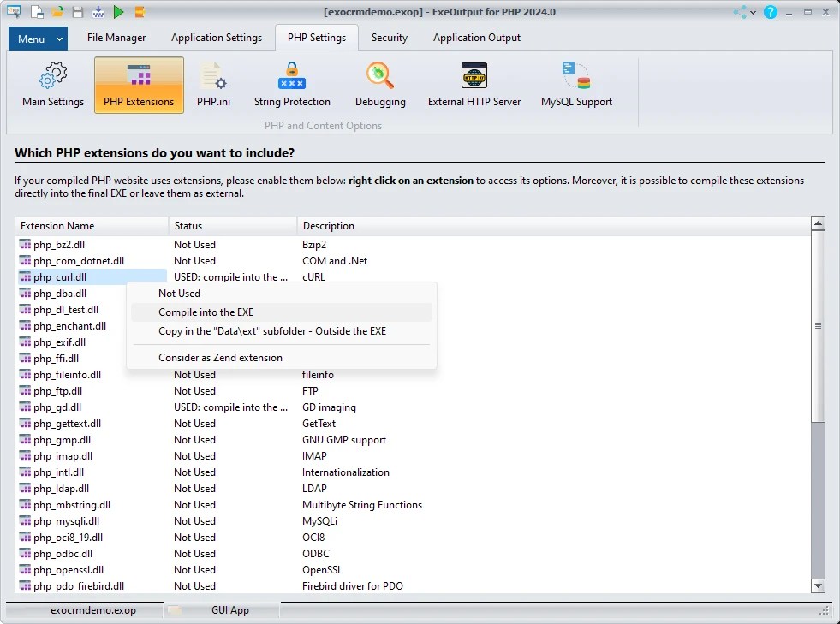Click the scrollbar down arrow of extensions list
Image resolution: width=840 pixels, height=624 pixels.
click(818, 586)
